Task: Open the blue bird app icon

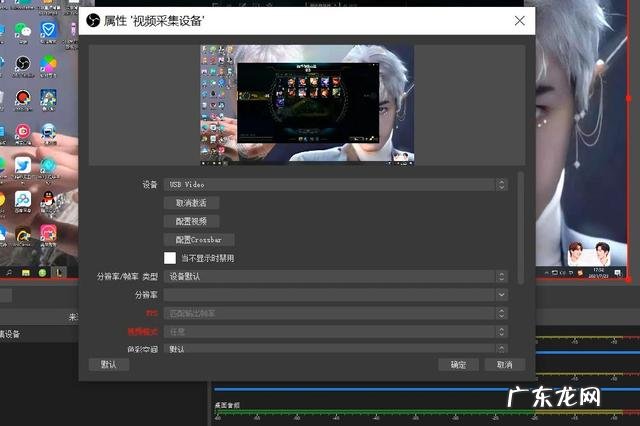Action: click(x=23, y=165)
